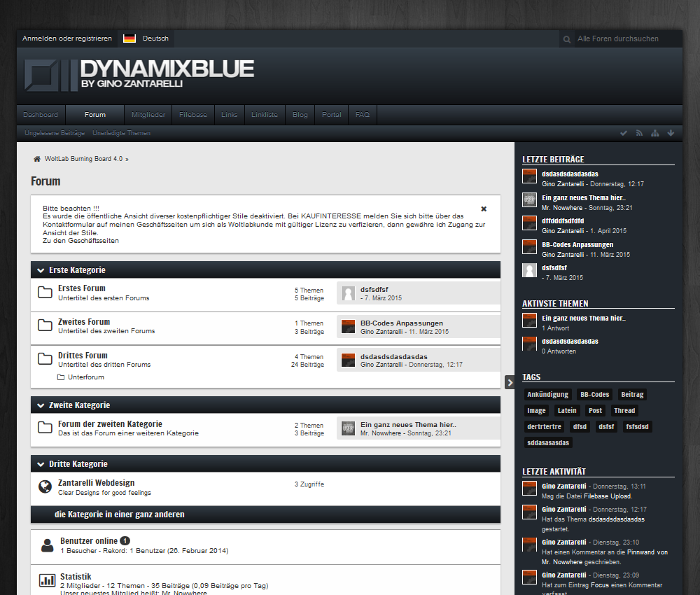Open the Deutsch language dropdown
This screenshot has height=595, width=700.
(x=147, y=38)
